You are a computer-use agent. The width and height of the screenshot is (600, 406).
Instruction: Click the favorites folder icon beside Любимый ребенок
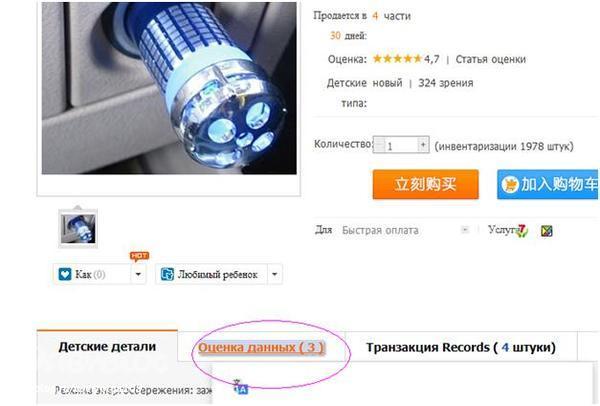167,274
